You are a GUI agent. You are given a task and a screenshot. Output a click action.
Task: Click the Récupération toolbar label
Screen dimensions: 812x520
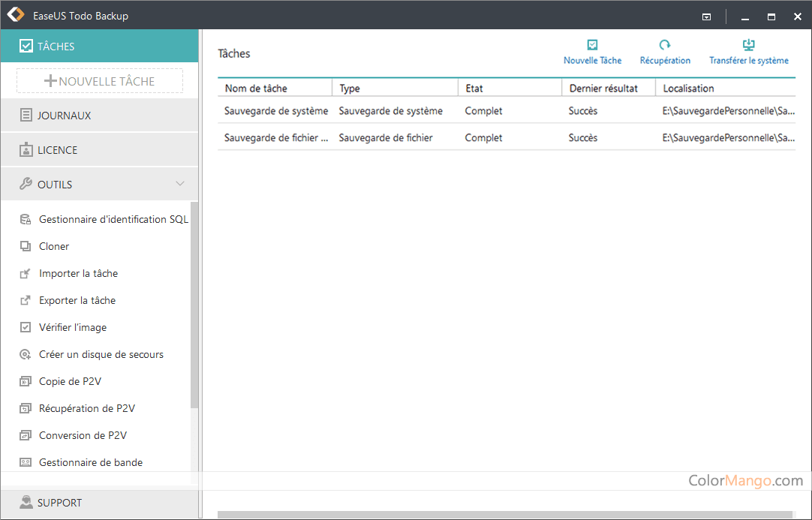pyautogui.click(x=665, y=61)
